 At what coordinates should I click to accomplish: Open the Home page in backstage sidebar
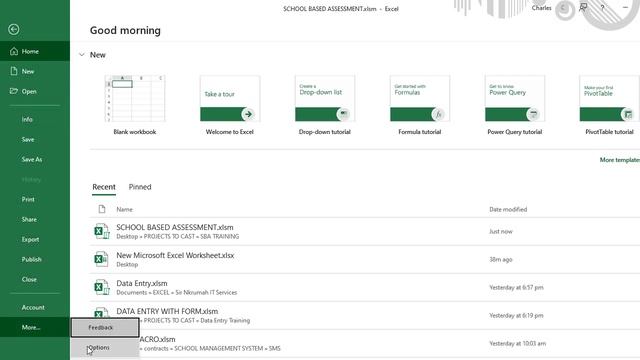pyautogui.click(x=35, y=51)
